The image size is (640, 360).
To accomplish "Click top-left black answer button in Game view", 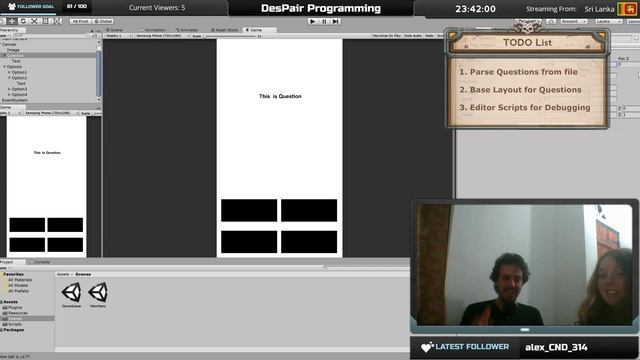I will (x=249, y=211).
